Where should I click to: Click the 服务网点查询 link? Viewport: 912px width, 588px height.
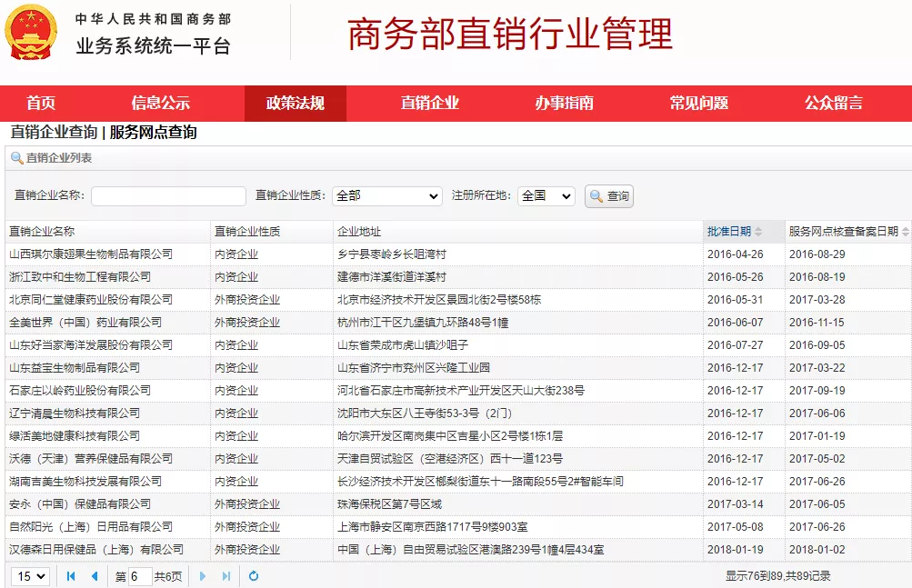[x=153, y=133]
